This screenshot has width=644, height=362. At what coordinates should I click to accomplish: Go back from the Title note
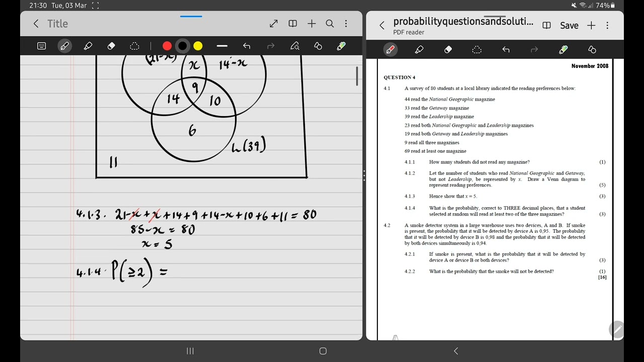coord(36,24)
